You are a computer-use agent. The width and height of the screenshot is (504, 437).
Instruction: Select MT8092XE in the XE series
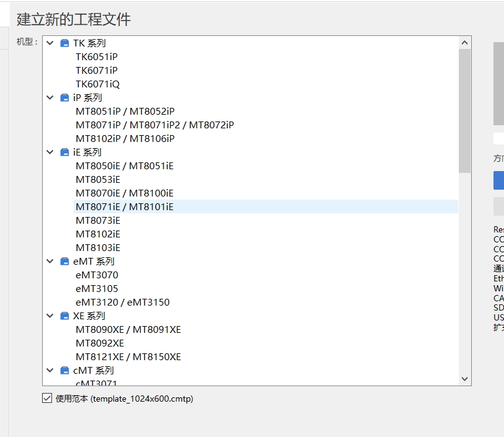point(100,343)
